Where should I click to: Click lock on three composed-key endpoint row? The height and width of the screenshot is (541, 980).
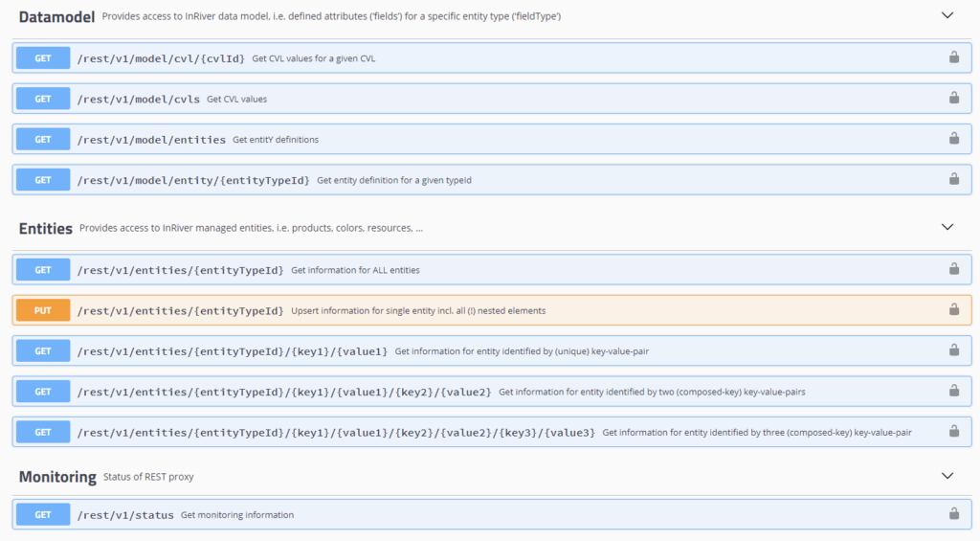coord(954,432)
